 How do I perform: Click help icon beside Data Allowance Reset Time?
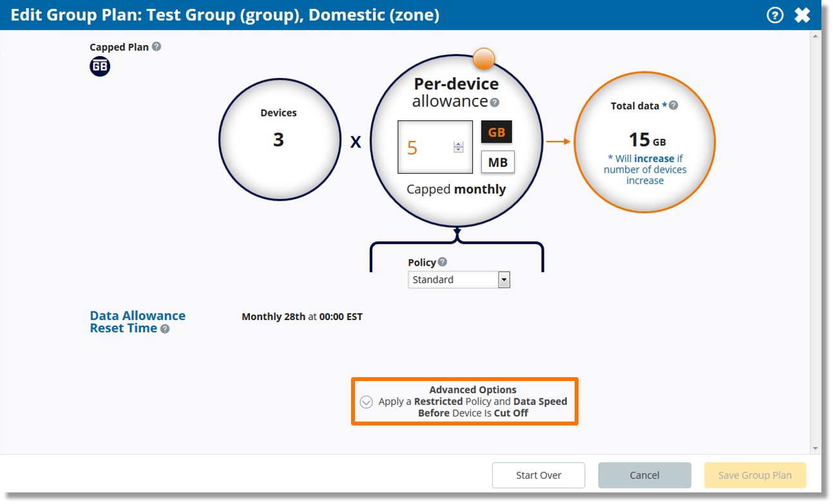[x=165, y=329]
